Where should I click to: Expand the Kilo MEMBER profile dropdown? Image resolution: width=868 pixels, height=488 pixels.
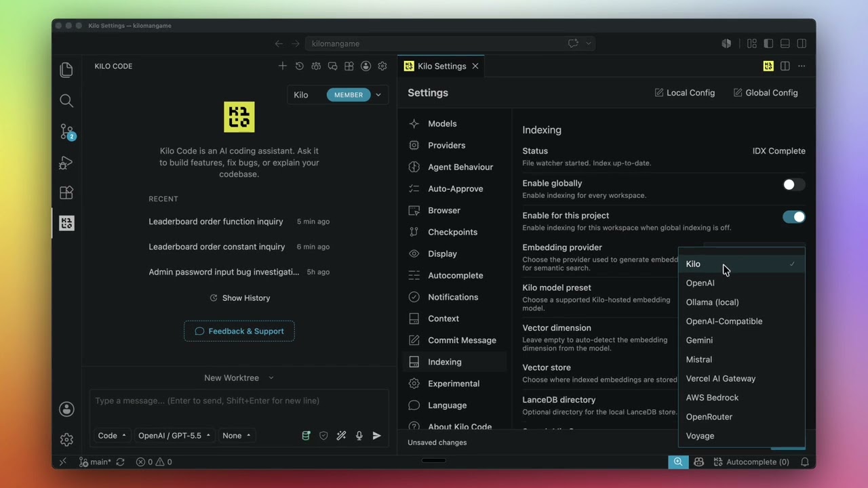coord(338,95)
